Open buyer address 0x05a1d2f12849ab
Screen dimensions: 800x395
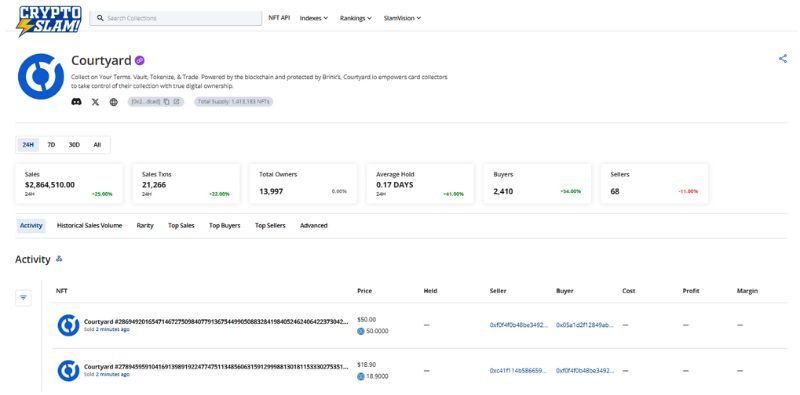(585, 325)
